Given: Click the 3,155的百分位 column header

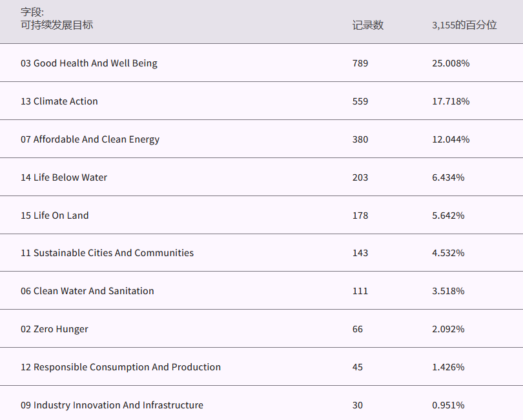Looking at the screenshot, I should pos(464,25).
